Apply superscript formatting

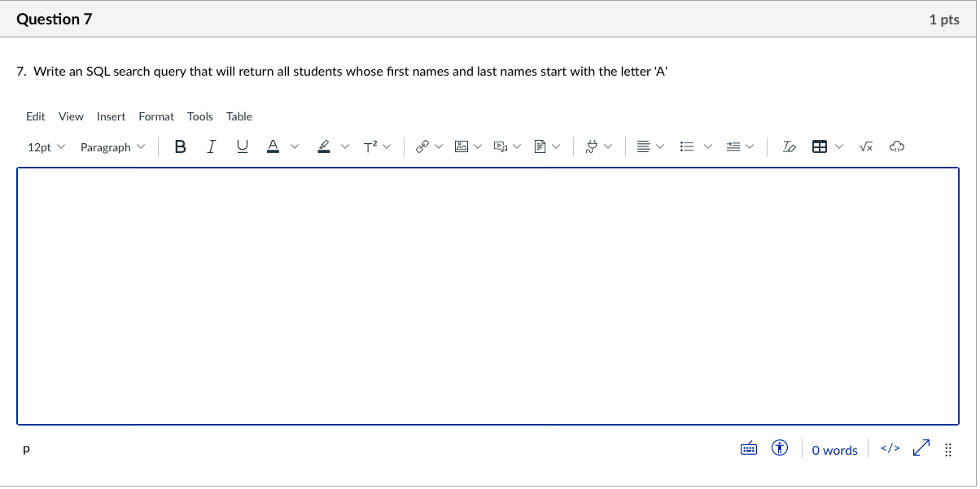click(x=370, y=147)
